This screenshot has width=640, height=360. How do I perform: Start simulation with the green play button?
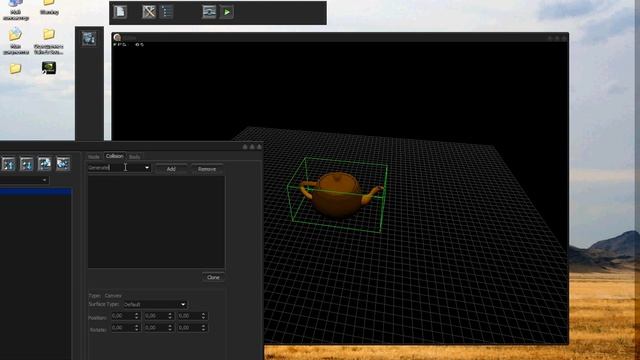click(x=227, y=12)
